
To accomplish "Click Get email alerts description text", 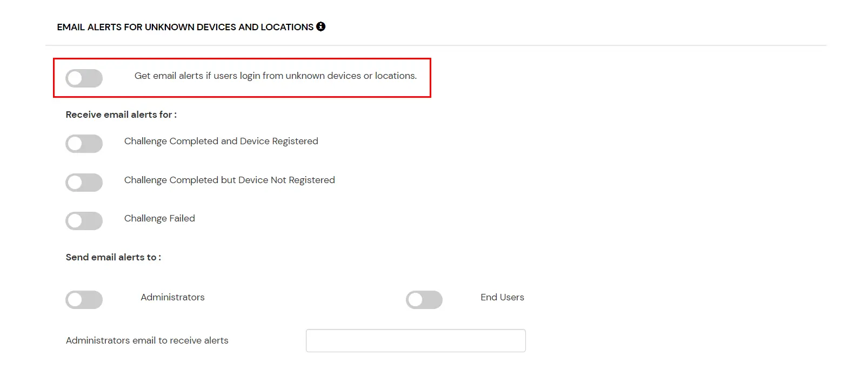I will click(276, 76).
